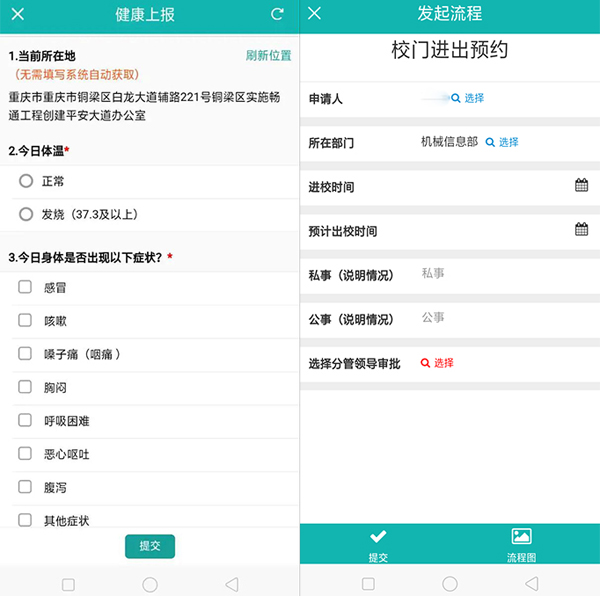Tick the 呼吸困难 symptom checkbox
Viewport: 600px width, 596px height.
tap(25, 421)
